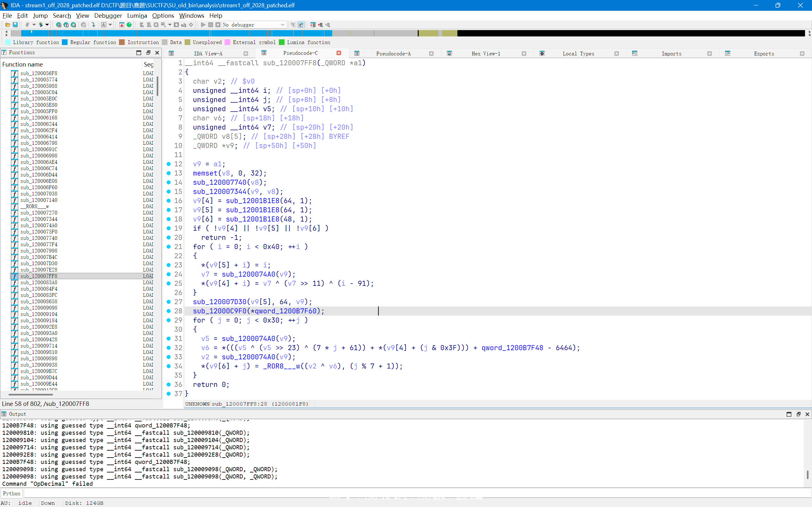Close the Pseudocode-C tab
This screenshot has width=812, height=507.
[x=338, y=53]
